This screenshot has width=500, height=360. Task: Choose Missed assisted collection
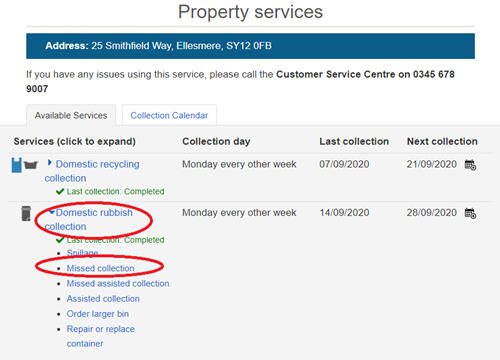tap(118, 284)
